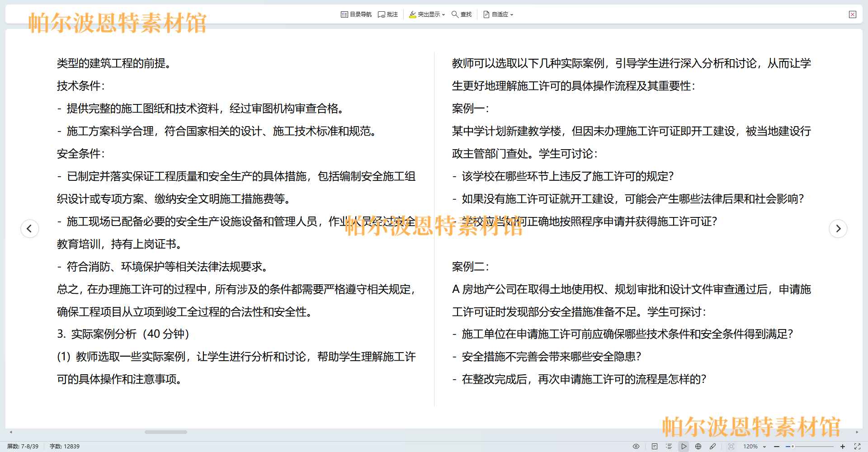Go to the previous page arrow
This screenshot has height=452, width=868.
click(x=29, y=228)
